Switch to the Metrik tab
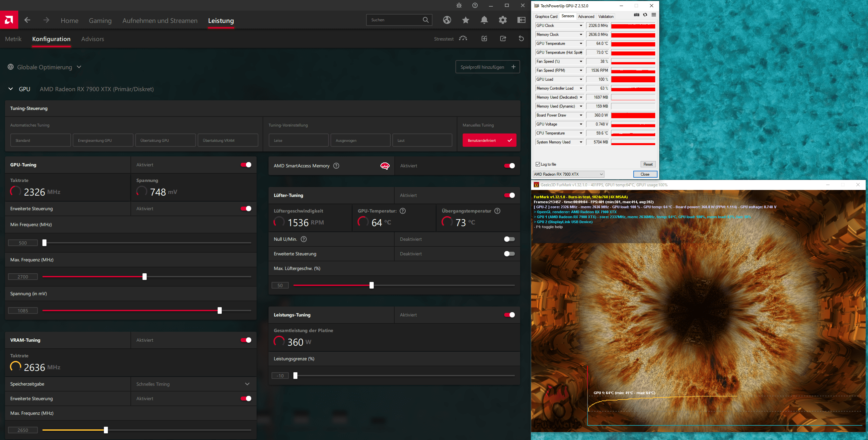868x440 pixels. pyautogui.click(x=13, y=39)
